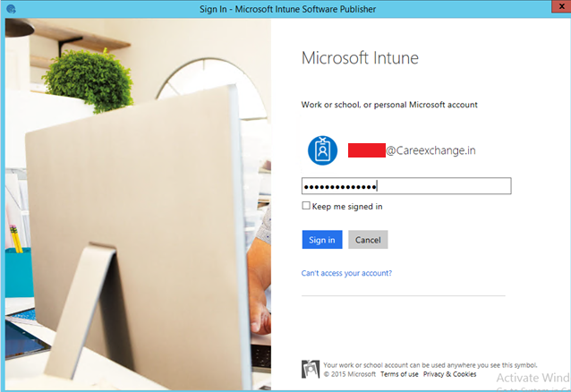The height and width of the screenshot is (392, 571).
Task: Open Privacy & Cookies link
Action: coord(449,374)
